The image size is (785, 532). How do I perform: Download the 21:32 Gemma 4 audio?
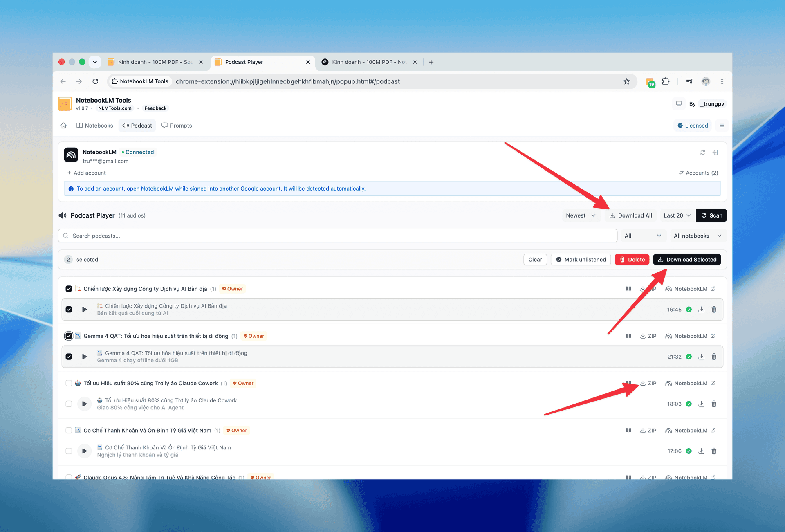(701, 357)
